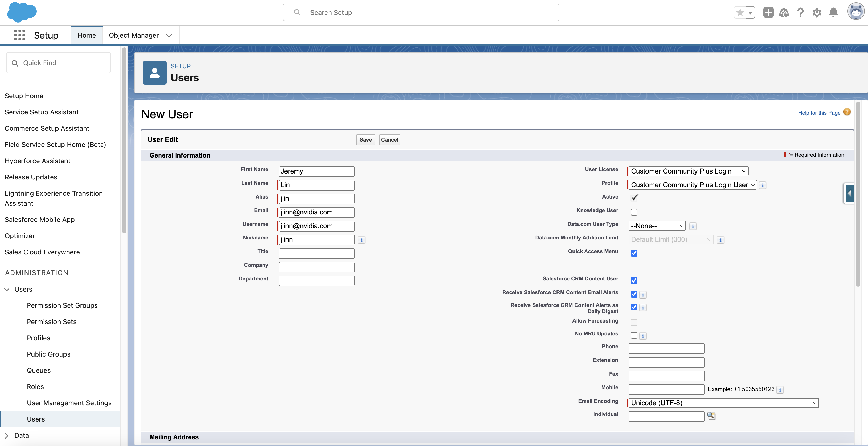Open the Help for this Page link
This screenshot has width=868, height=446.
pyautogui.click(x=819, y=113)
